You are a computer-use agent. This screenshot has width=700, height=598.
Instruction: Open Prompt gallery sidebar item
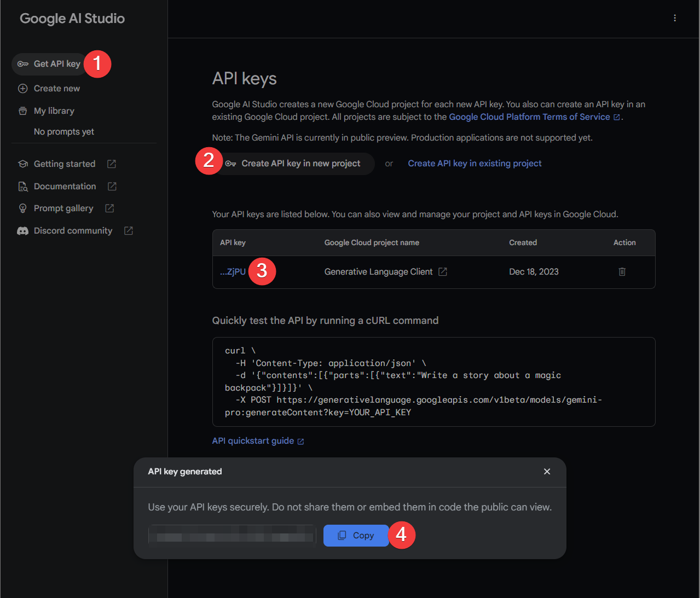point(63,208)
